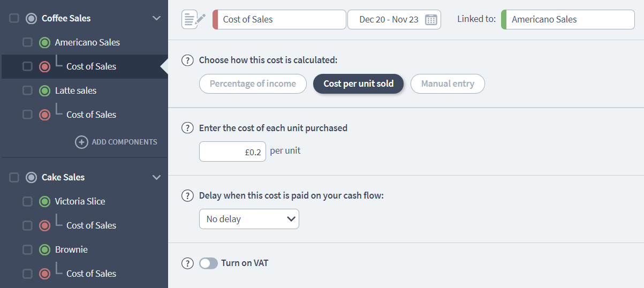Click the plus icon for Add Components

(81, 142)
